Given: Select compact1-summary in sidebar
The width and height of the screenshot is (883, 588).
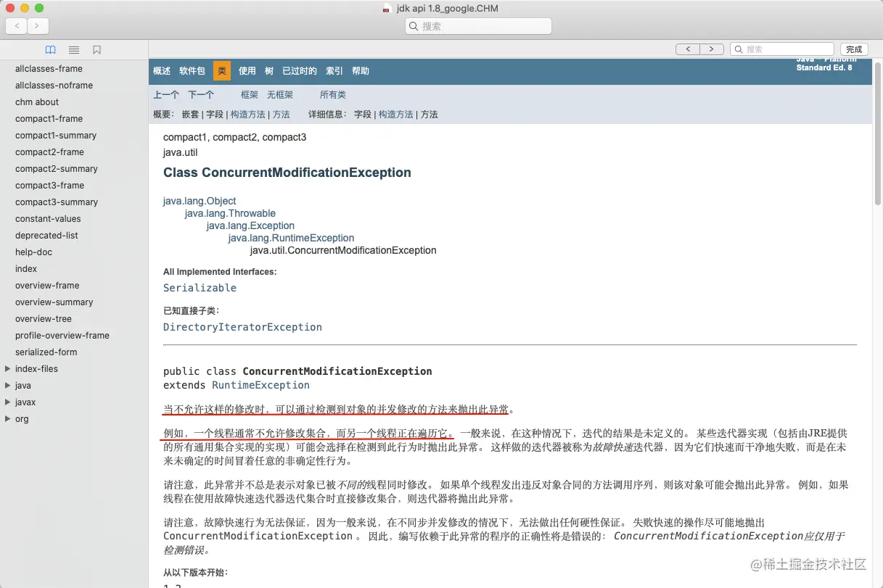Looking at the screenshot, I should tap(56, 136).
